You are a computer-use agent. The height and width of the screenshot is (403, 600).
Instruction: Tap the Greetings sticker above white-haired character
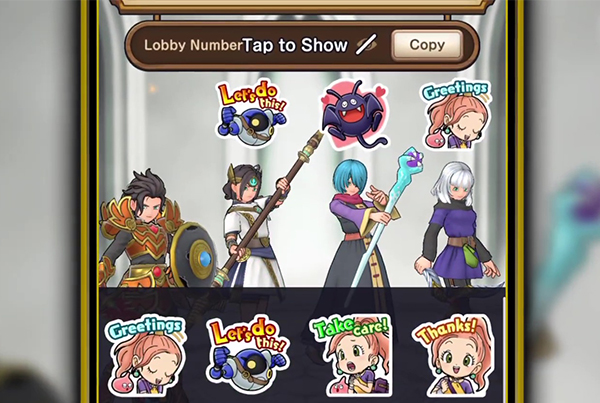455,115
